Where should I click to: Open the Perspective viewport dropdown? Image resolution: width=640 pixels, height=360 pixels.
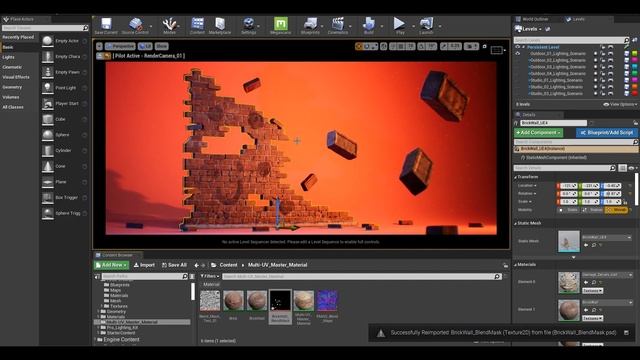[x=120, y=46]
